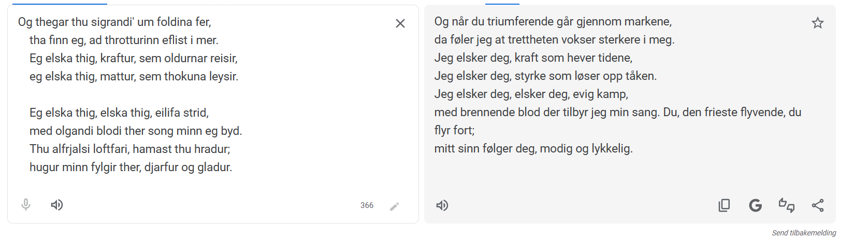Click translated text 'flyr fort;'
This screenshot has width=868, height=251.
[454, 130]
